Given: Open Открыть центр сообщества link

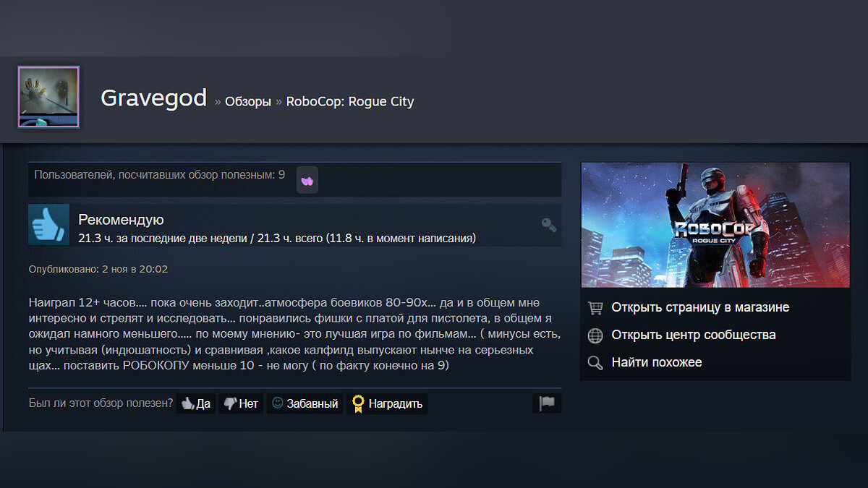Looking at the screenshot, I should click(x=694, y=335).
